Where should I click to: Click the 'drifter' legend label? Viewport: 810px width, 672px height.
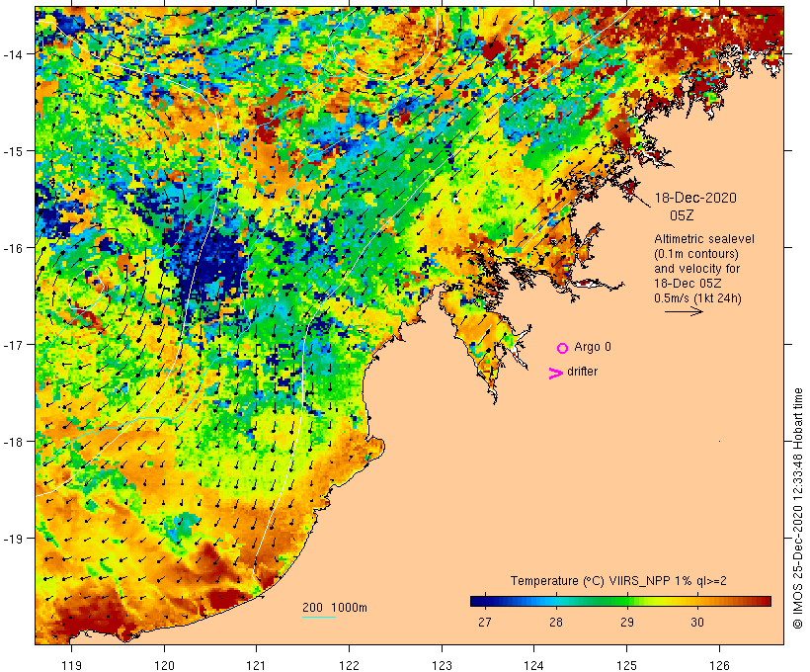pyautogui.click(x=582, y=372)
